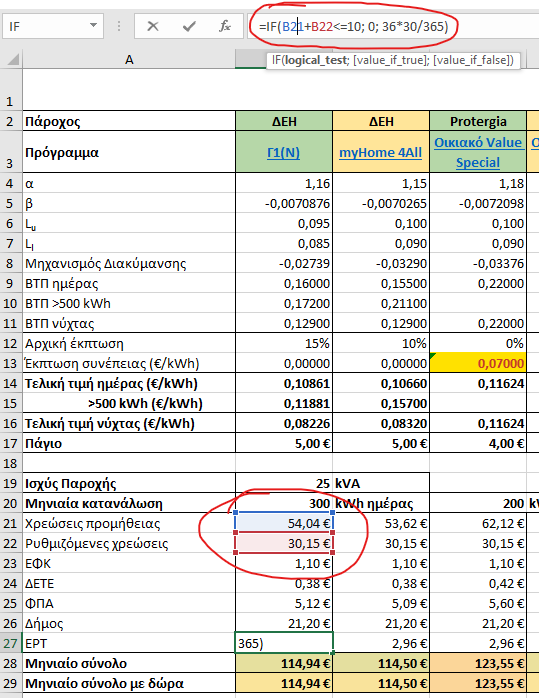Screen dimensions: 539x698
Task: Click the ΕΡΤ label cell
Action: click(129, 644)
